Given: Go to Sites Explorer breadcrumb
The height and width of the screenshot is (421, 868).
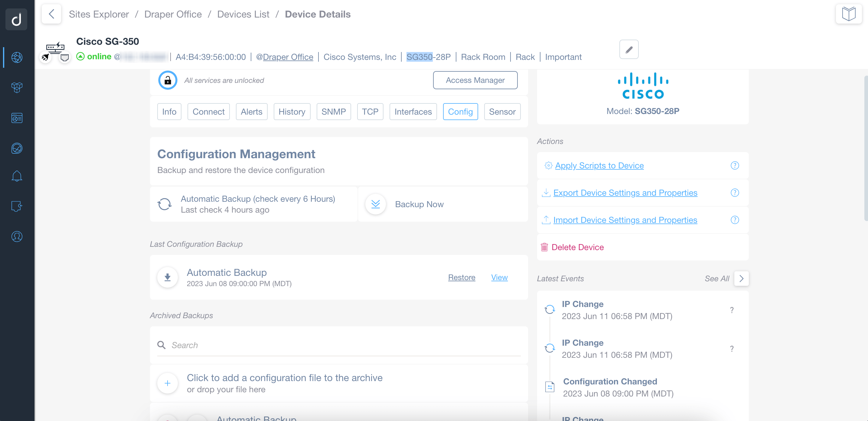Looking at the screenshot, I should coord(99,14).
